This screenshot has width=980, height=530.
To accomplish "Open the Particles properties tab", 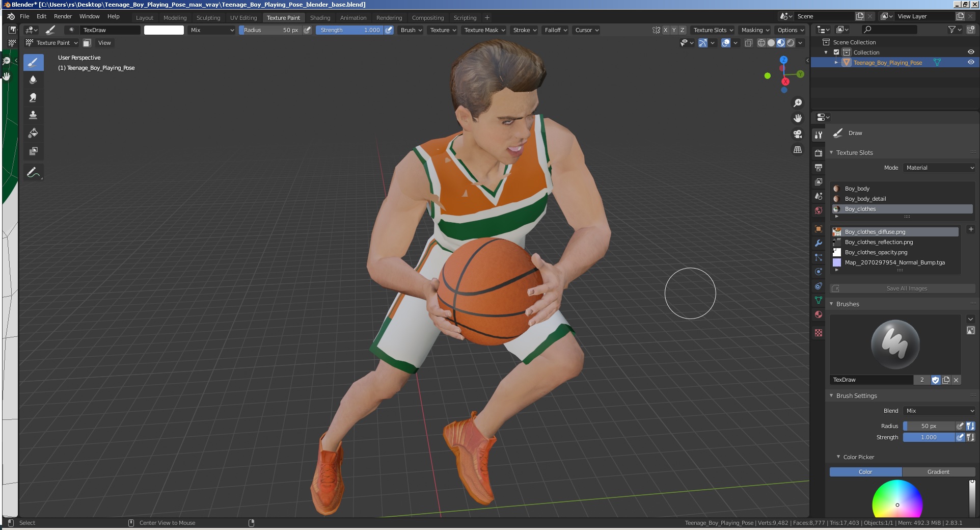I will [x=819, y=257].
